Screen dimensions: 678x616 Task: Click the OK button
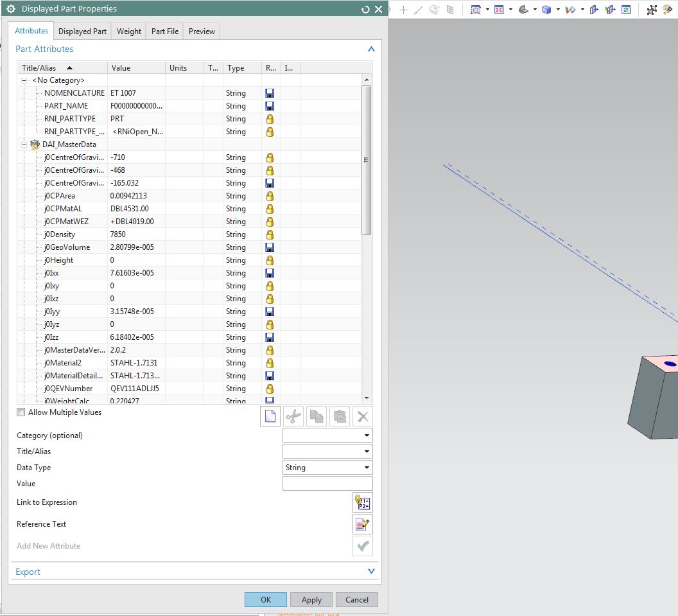pos(266,599)
